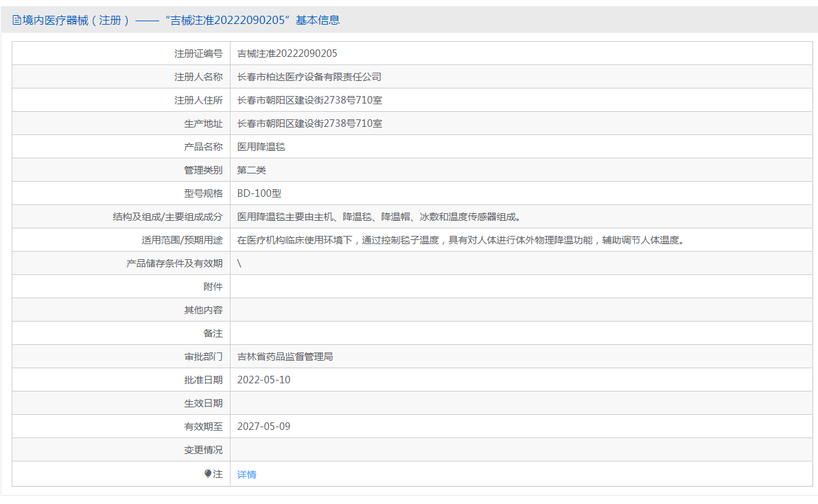
Task: Click the 注册人住所 address value
Action: 309,100
